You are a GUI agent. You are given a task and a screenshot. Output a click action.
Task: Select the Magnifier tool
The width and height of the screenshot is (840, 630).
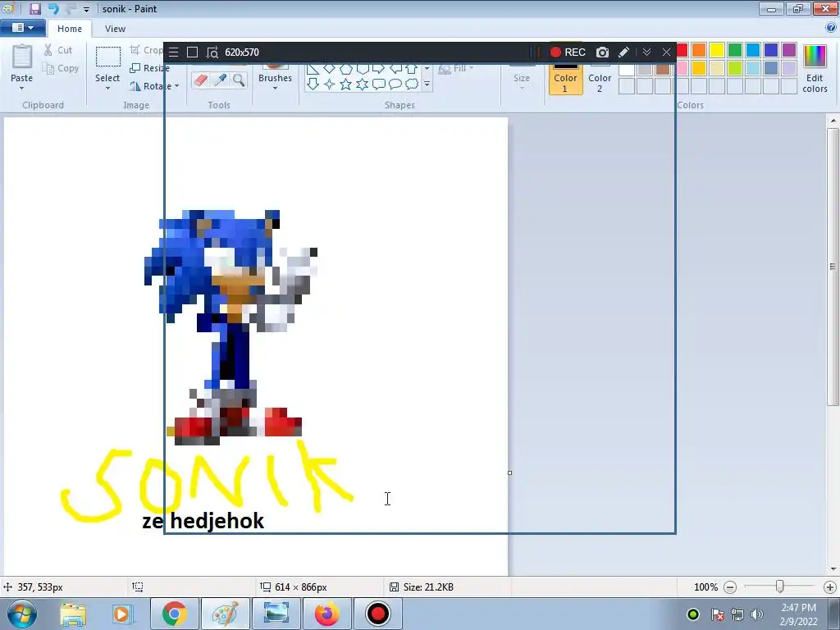239,80
